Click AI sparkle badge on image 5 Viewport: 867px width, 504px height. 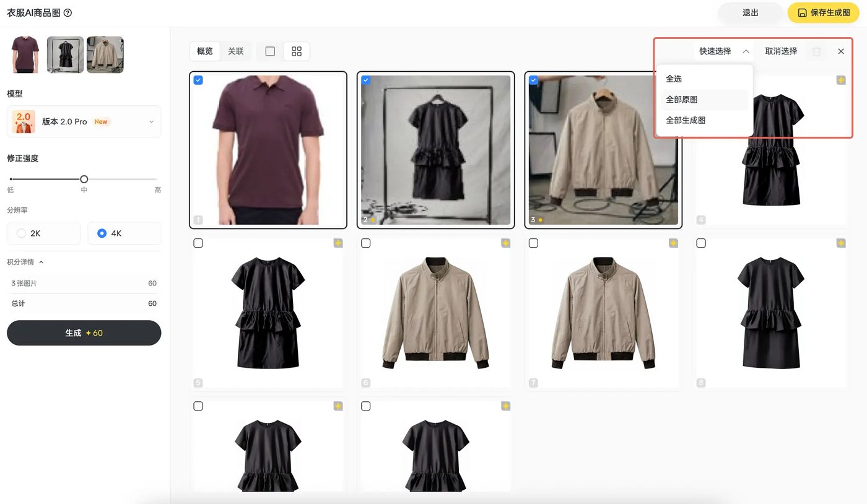(338, 243)
